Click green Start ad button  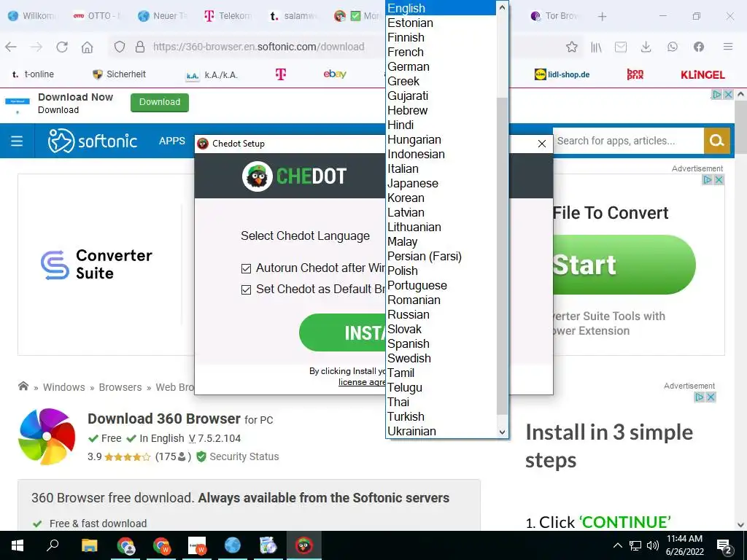[x=624, y=265]
